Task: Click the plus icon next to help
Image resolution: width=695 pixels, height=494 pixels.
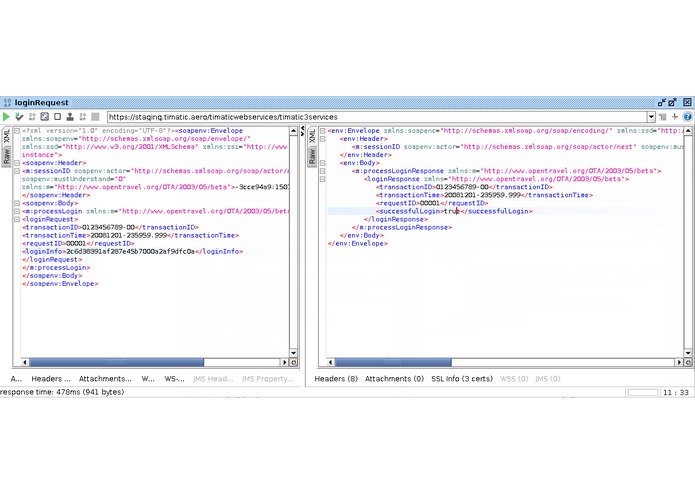Action: (x=675, y=117)
